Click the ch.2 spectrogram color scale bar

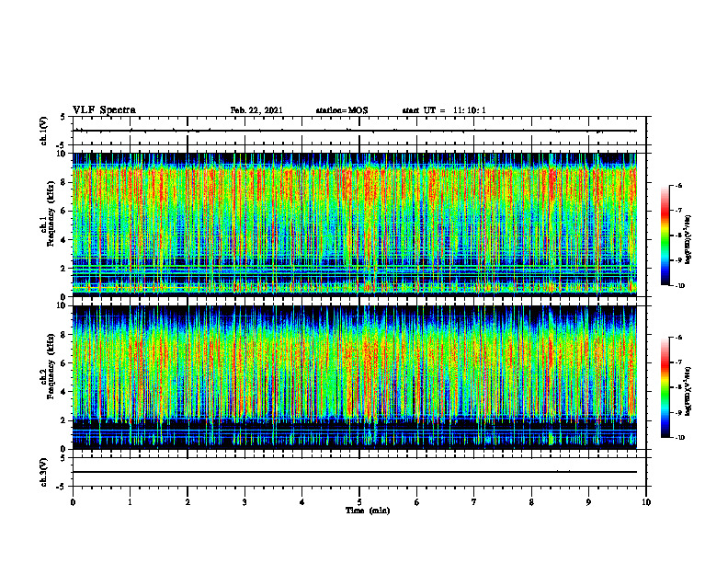tap(665, 387)
